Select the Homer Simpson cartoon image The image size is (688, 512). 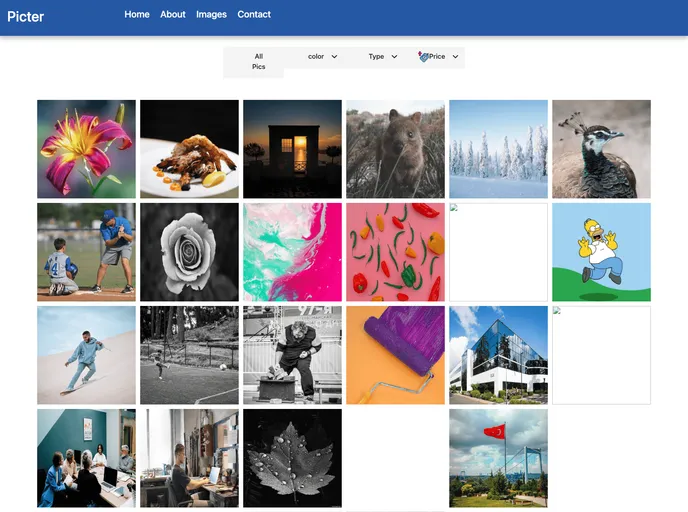pos(601,252)
